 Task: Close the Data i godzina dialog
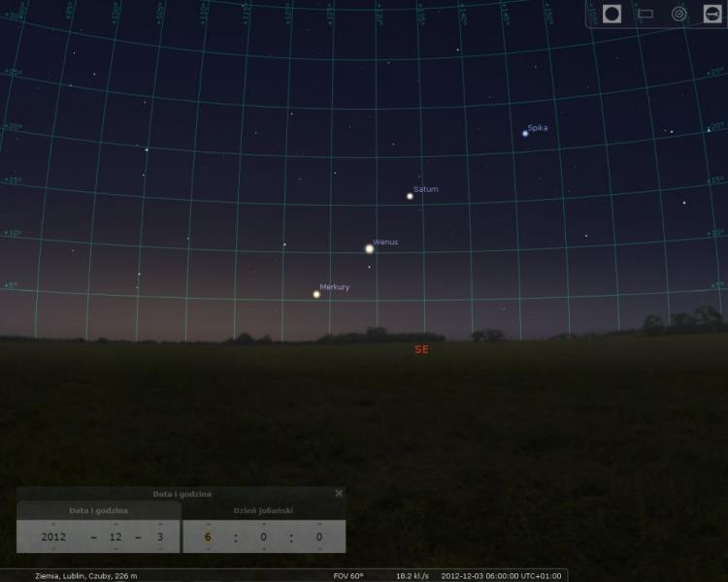coord(339,493)
